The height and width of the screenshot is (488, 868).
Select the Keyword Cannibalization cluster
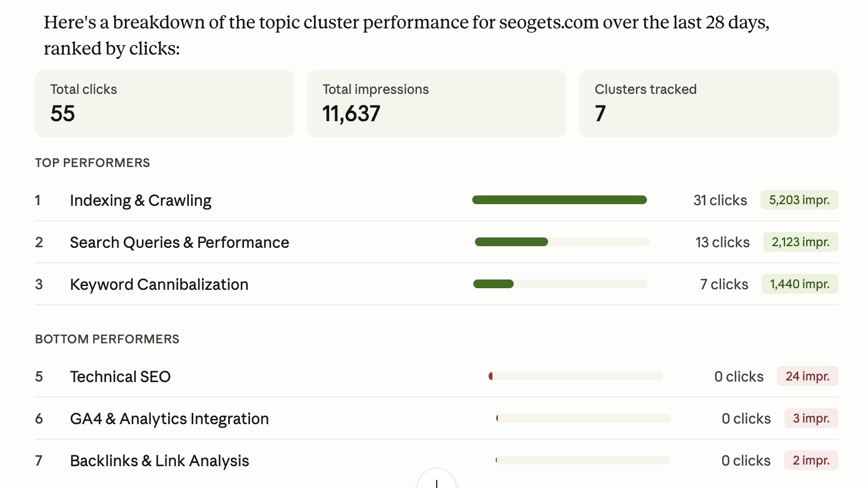click(x=159, y=284)
